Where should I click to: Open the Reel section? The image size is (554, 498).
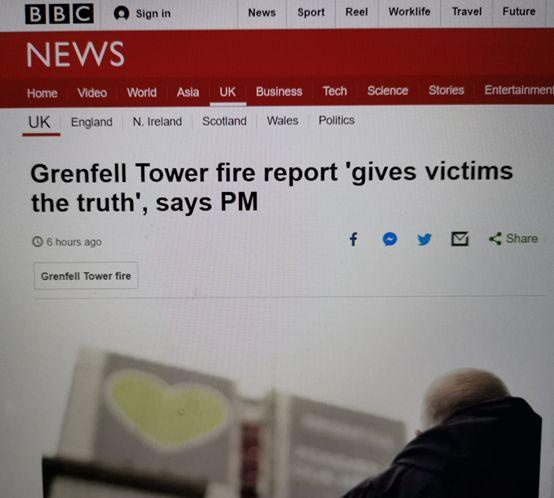point(356,12)
